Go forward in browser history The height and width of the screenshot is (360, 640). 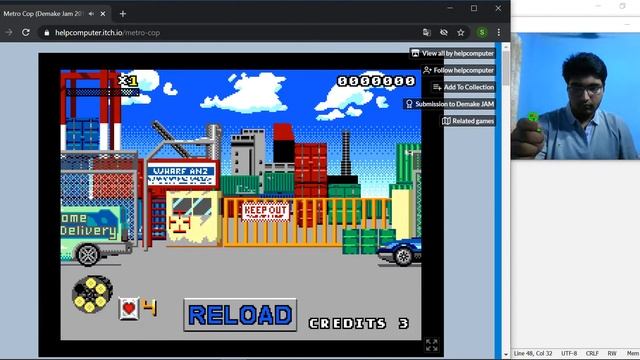[x=9, y=32]
